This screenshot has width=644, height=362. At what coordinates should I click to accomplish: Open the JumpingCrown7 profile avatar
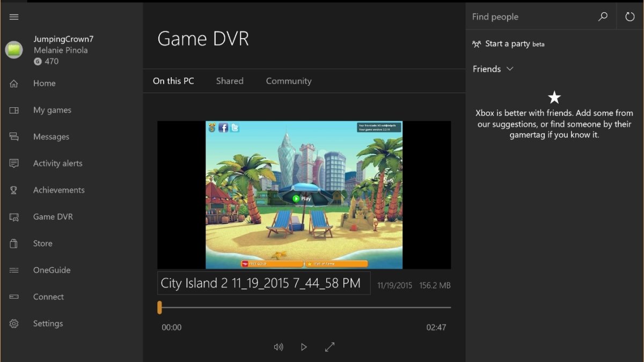(x=14, y=50)
